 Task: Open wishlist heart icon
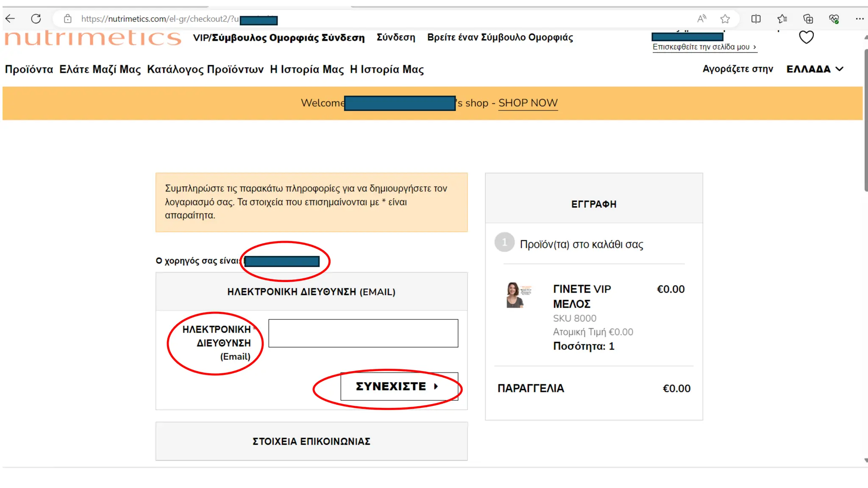tap(806, 37)
